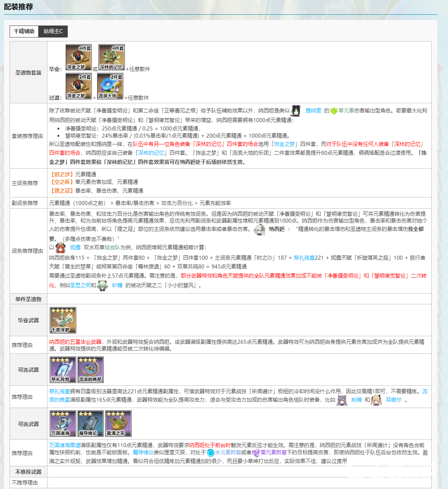Select the 【空之杯】 label text
Viewport: 448px width, 489px height.
[62, 182]
